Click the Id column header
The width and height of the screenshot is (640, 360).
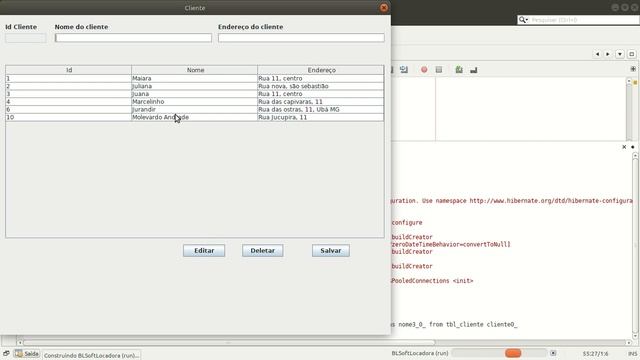click(69, 70)
